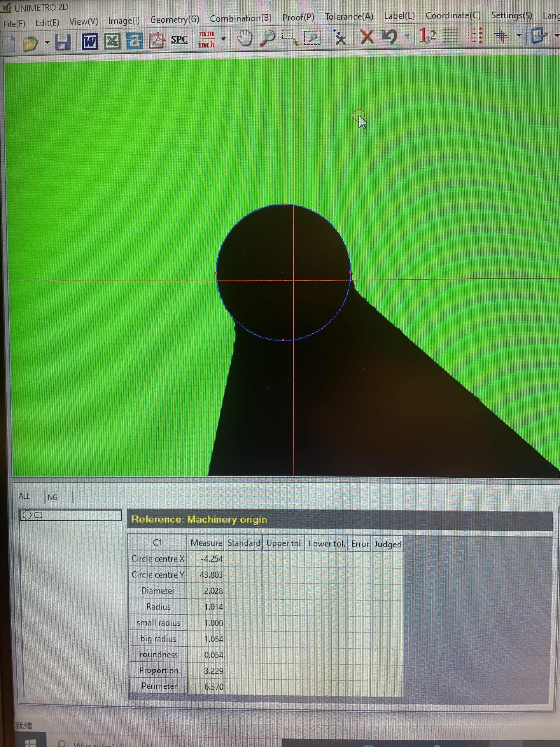Activate the magnifier zoom tool

268,37
